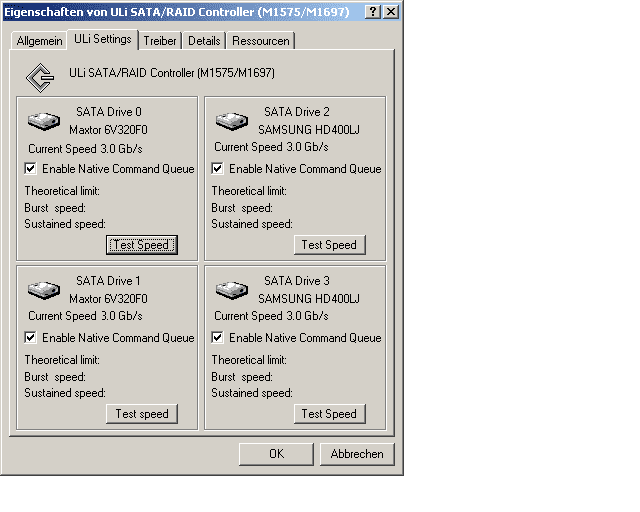Click the controller name text beside the logo

point(172,73)
